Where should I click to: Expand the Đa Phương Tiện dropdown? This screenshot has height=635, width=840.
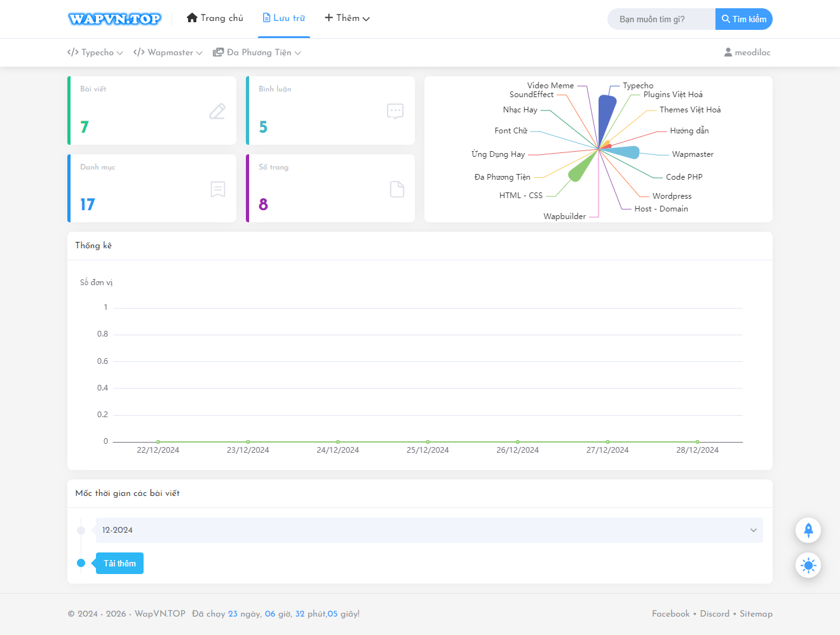tap(257, 52)
